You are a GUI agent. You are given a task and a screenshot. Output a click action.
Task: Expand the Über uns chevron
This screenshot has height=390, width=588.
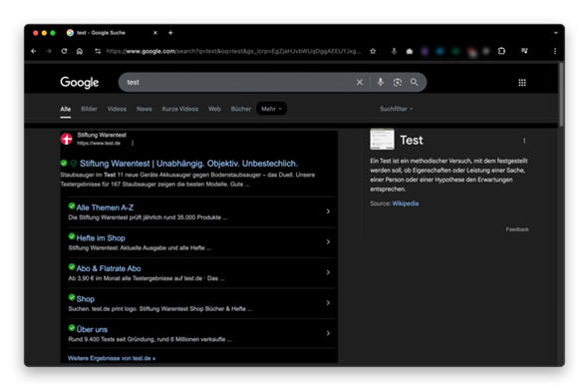pos(328,333)
